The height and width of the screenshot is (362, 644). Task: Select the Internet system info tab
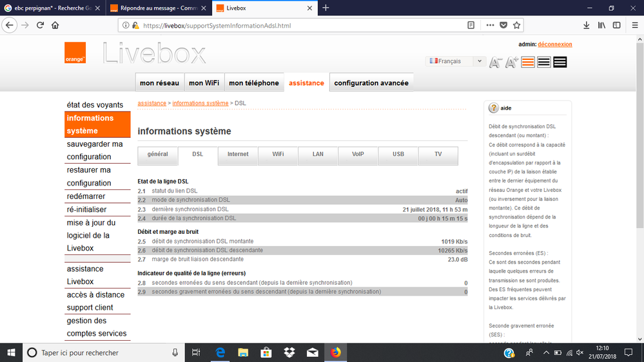tap(238, 155)
